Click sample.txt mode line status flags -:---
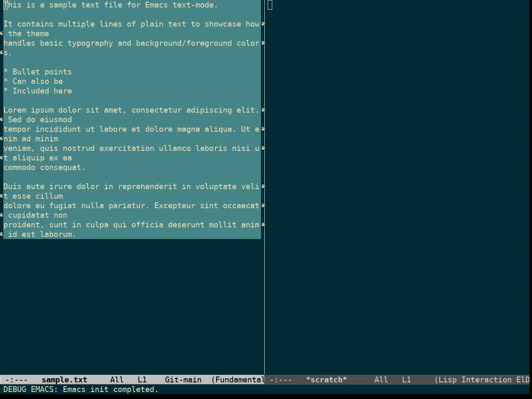Screen dimensions: 532x399 click(17, 379)
